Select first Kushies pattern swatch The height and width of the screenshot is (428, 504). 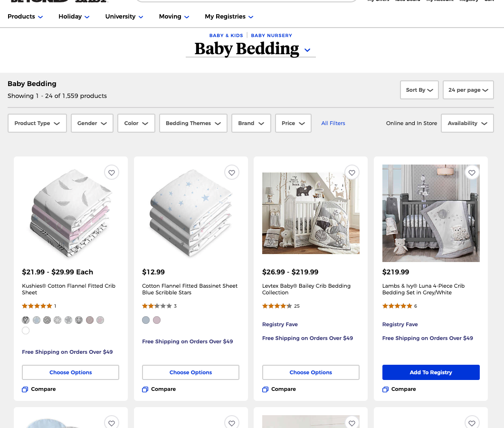[x=26, y=320]
